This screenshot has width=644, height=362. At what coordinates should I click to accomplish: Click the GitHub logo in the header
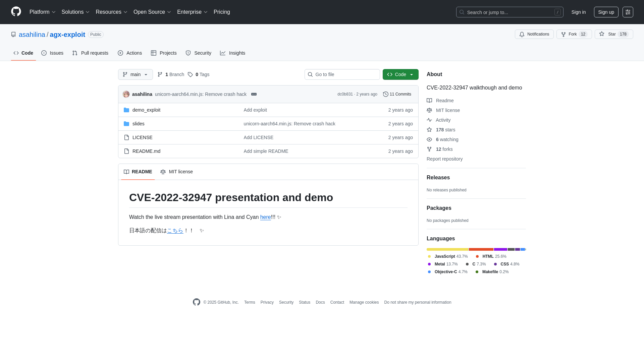click(x=16, y=12)
